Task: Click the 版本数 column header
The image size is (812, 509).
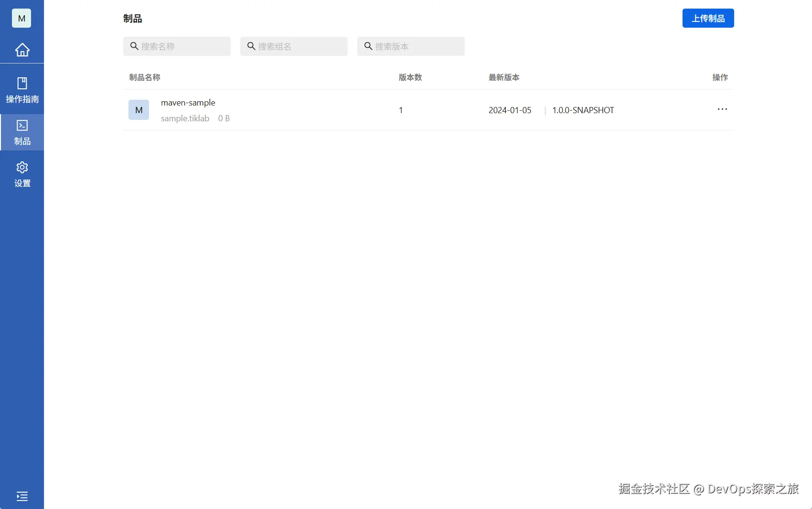Action: tap(410, 77)
